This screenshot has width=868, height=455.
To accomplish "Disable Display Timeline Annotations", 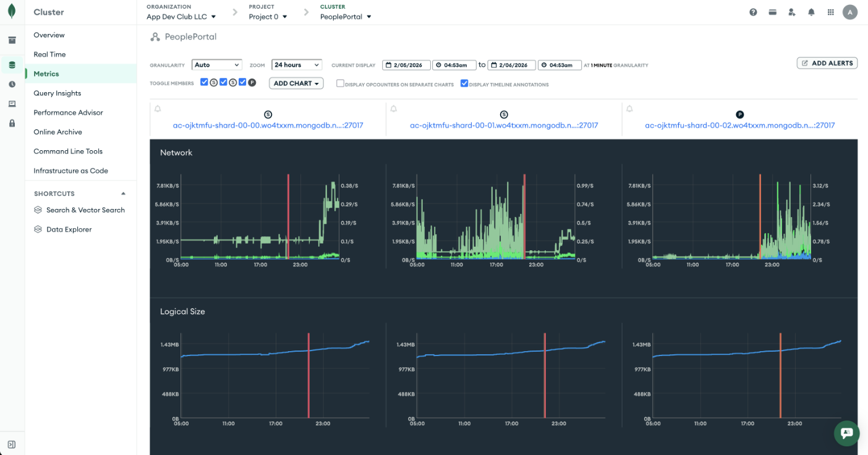I will tap(464, 82).
